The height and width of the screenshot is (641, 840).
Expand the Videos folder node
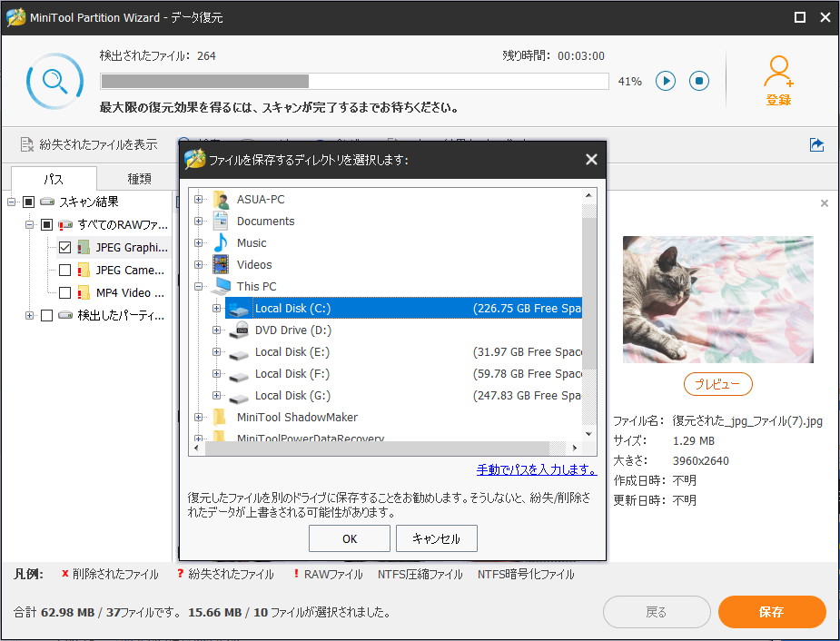(198, 264)
